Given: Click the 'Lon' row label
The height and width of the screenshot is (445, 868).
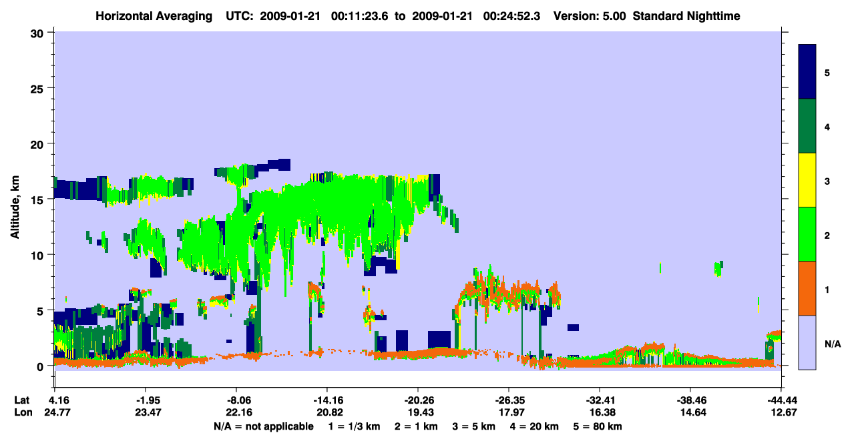Looking at the screenshot, I should click(x=22, y=413).
